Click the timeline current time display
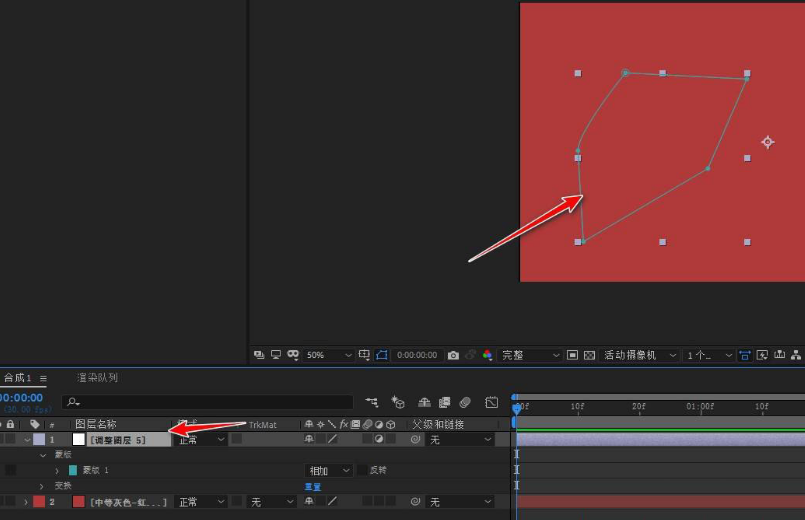The height and width of the screenshot is (520, 805). pos(21,398)
